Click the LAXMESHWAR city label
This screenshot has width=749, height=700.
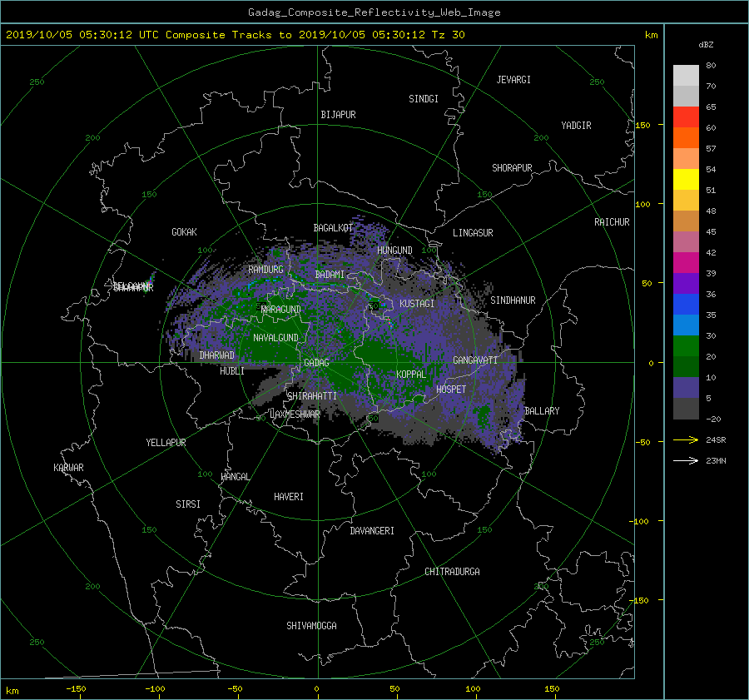pyautogui.click(x=295, y=415)
